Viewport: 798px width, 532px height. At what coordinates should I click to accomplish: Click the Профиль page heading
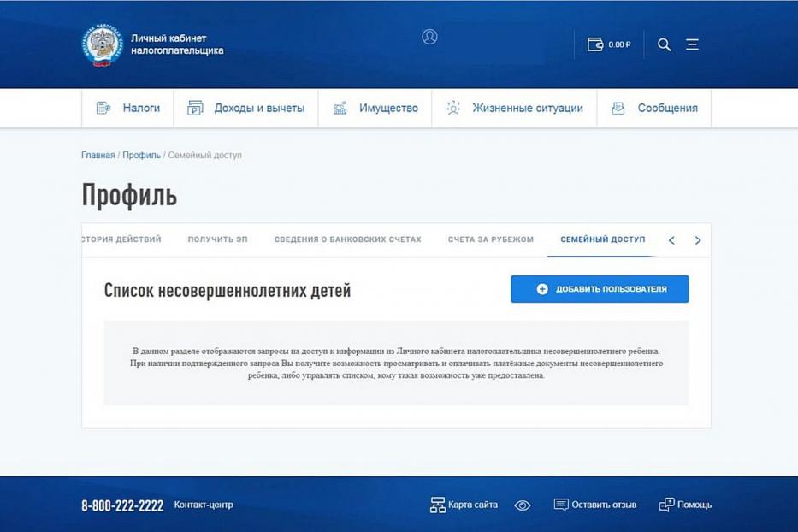tap(129, 195)
